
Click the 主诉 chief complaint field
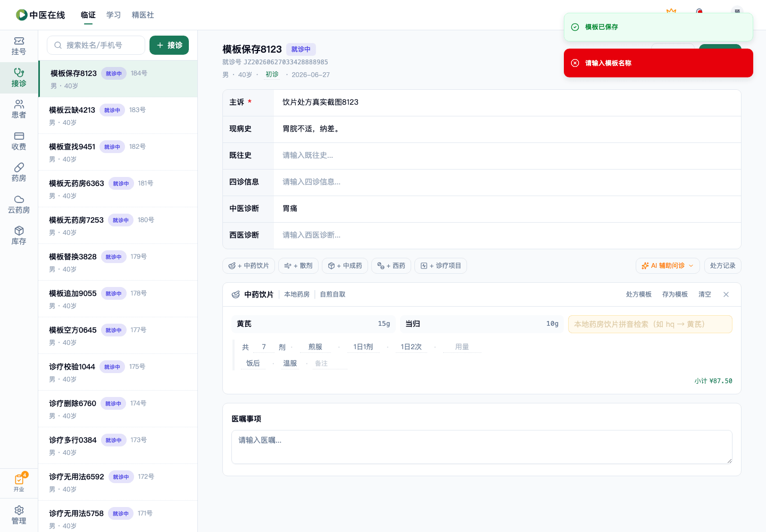[507, 103]
